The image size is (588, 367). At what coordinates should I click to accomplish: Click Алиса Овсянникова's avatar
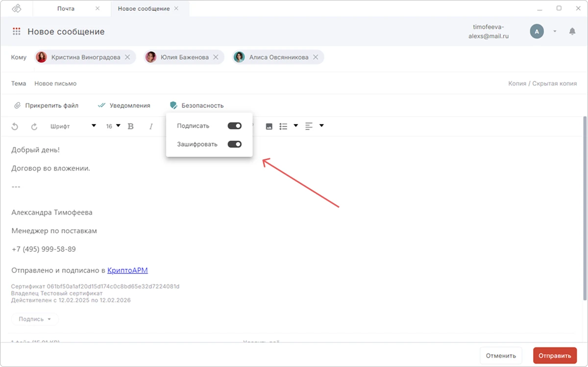[239, 57]
